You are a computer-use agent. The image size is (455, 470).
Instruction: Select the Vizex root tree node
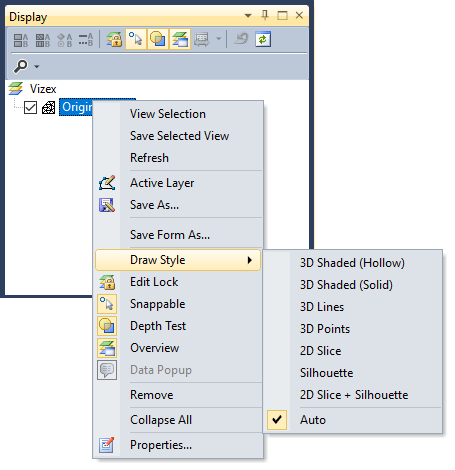(43, 89)
